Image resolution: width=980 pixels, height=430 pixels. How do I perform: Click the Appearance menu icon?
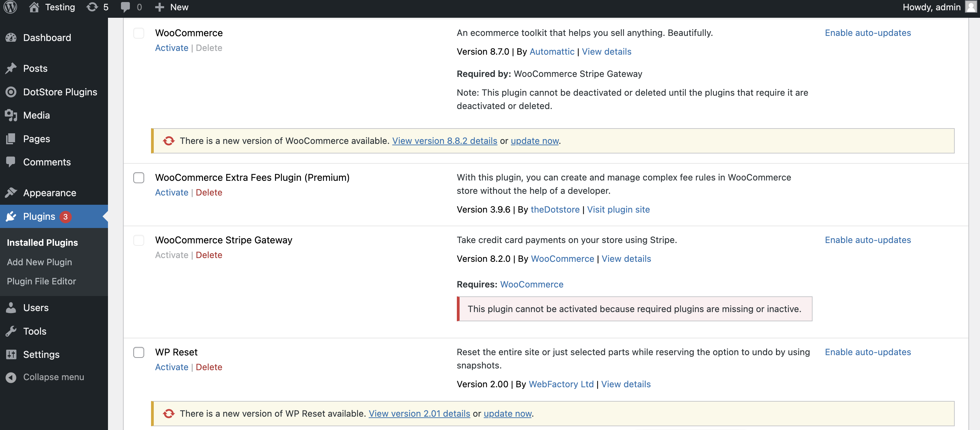pyautogui.click(x=12, y=192)
